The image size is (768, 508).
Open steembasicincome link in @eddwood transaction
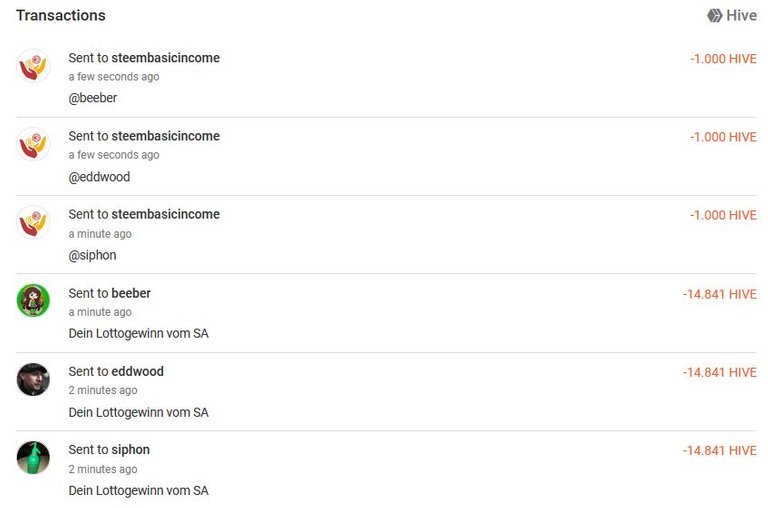166,136
